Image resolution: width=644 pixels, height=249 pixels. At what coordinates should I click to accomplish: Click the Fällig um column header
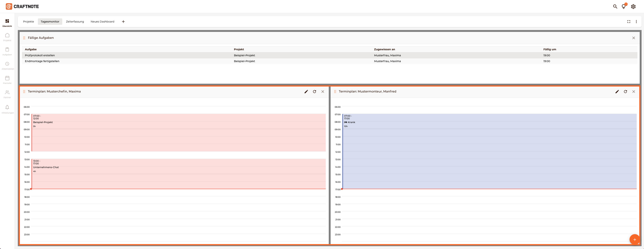pyautogui.click(x=550, y=49)
